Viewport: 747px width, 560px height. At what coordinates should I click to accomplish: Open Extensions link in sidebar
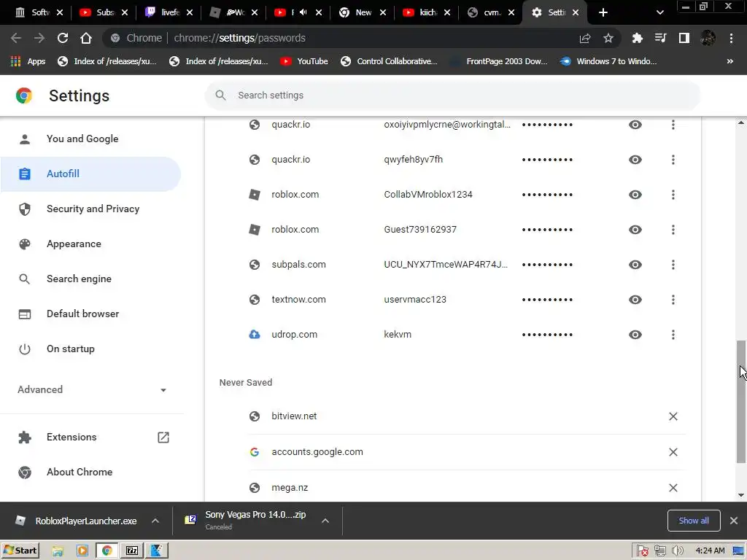(90, 437)
